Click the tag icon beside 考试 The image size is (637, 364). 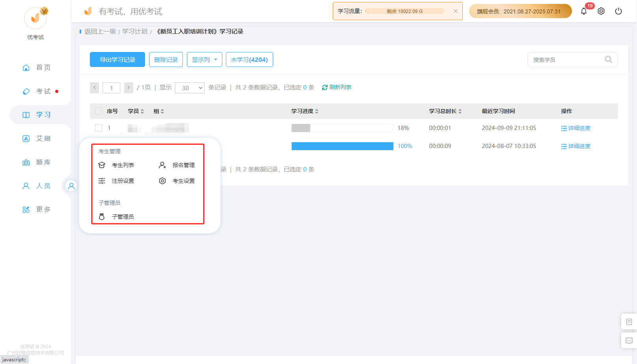tap(26, 91)
